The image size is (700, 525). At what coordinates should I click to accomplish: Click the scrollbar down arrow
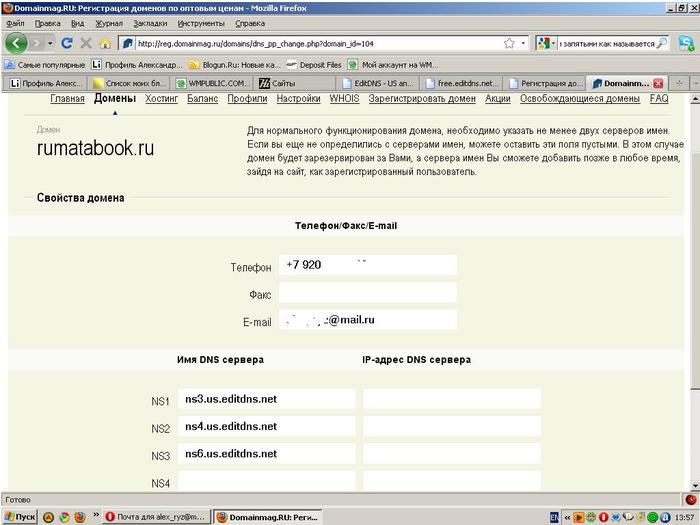tap(695, 486)
